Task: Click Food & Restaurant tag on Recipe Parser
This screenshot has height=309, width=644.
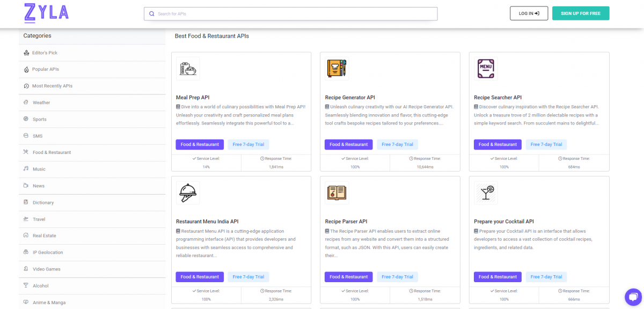Action: (x=348, y=277)
